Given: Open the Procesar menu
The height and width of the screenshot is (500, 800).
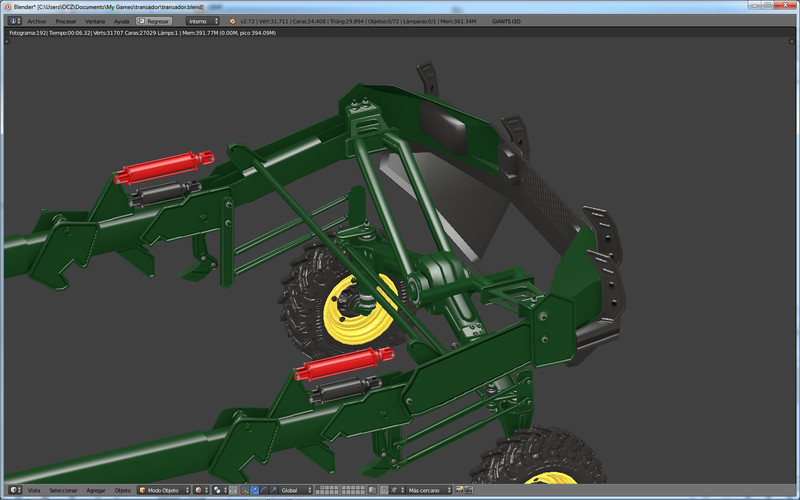Looking at the screenshot, I should [65, 20].
